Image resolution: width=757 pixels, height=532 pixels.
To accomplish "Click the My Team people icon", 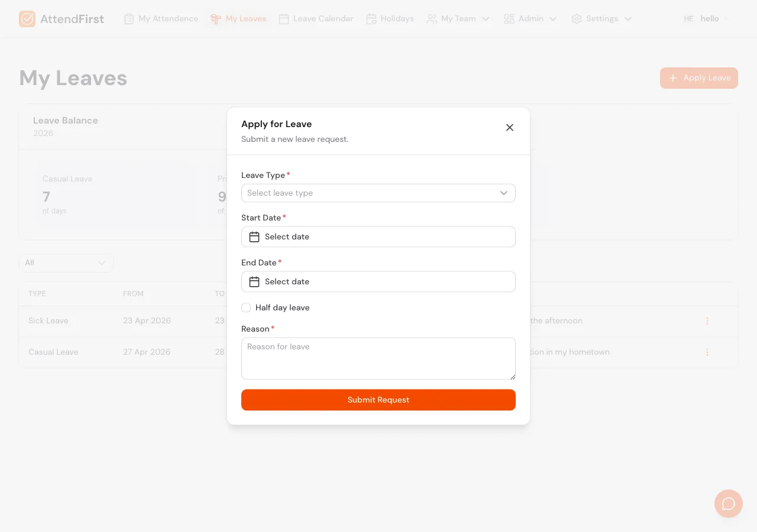I will point(432,18).
